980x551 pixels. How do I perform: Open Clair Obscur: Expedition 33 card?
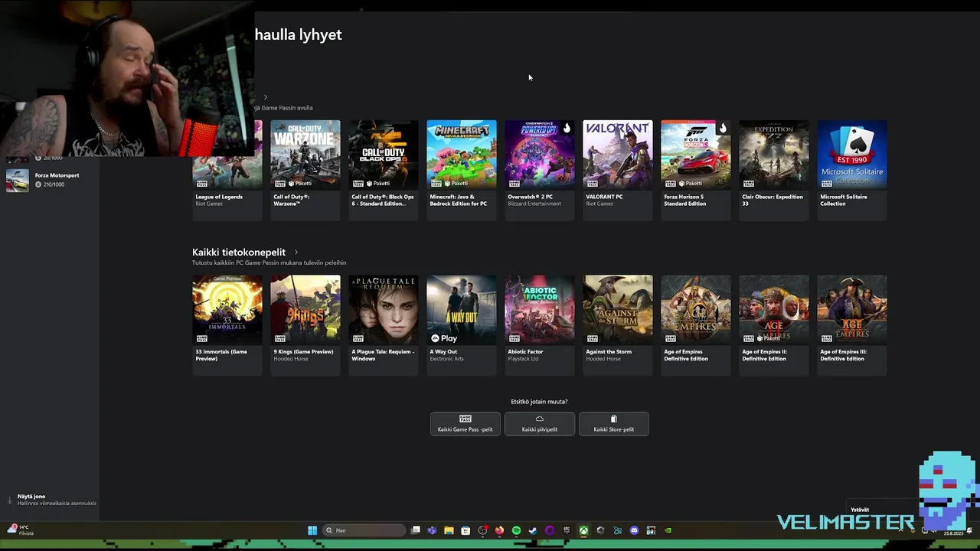coord(774,171)
